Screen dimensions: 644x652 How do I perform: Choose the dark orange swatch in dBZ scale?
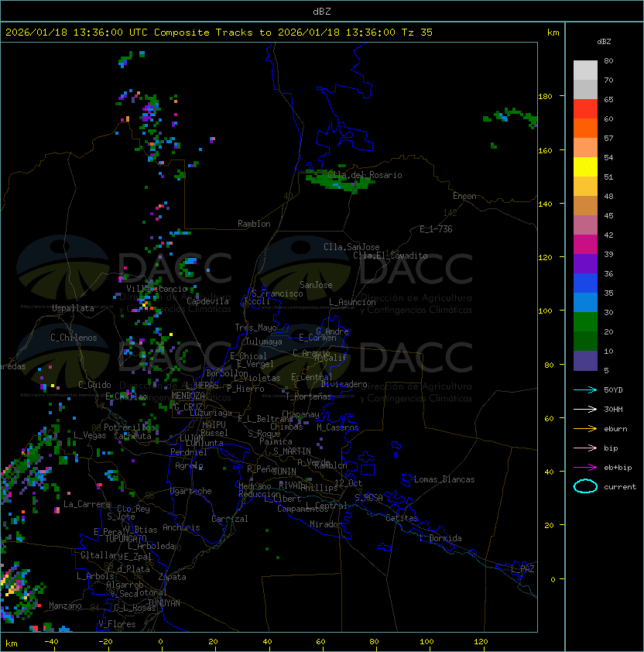[x=585, y=129]
